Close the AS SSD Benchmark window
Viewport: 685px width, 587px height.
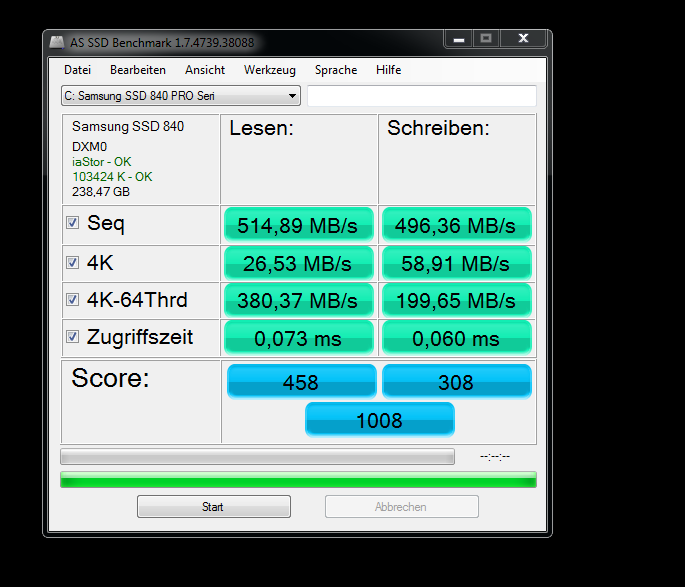(x=523, y=39)
